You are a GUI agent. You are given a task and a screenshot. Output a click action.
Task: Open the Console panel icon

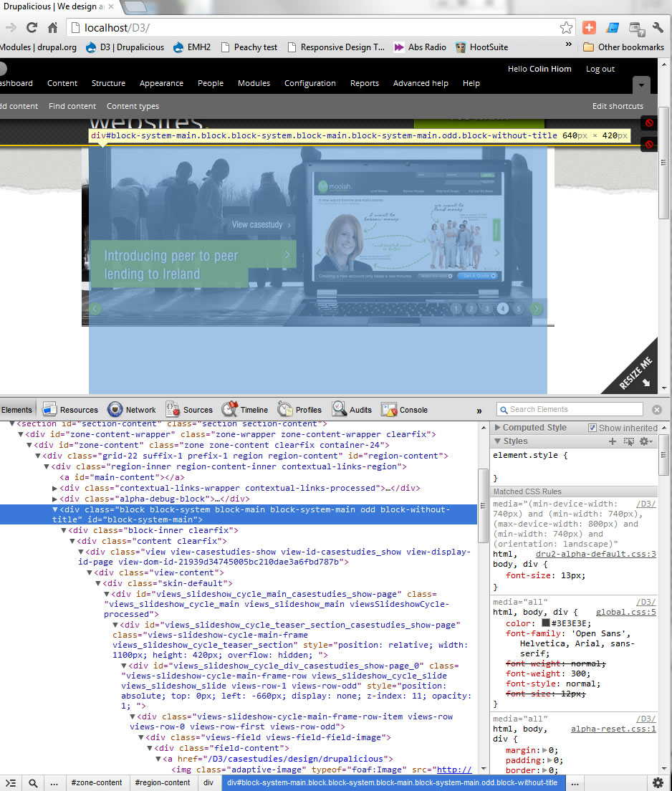[389, 409]
